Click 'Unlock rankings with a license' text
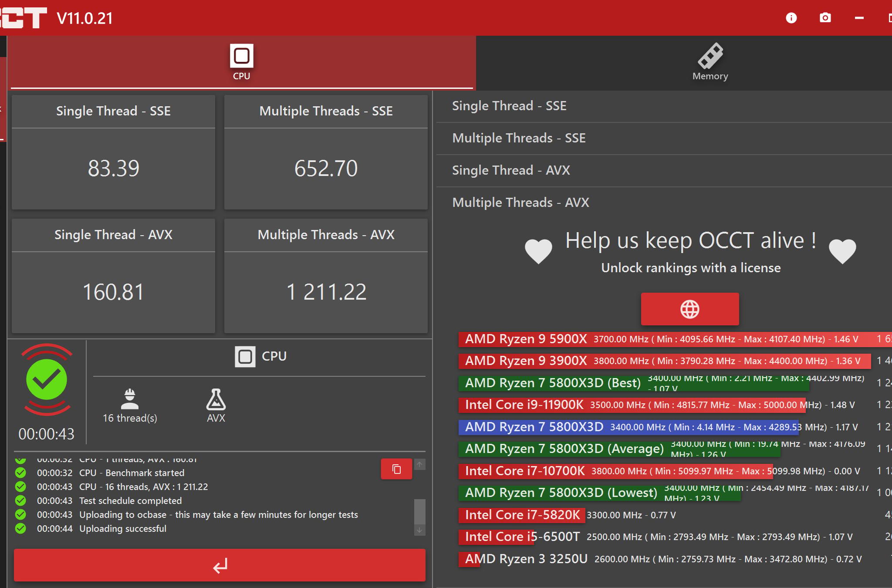 [x=691, y=268]
